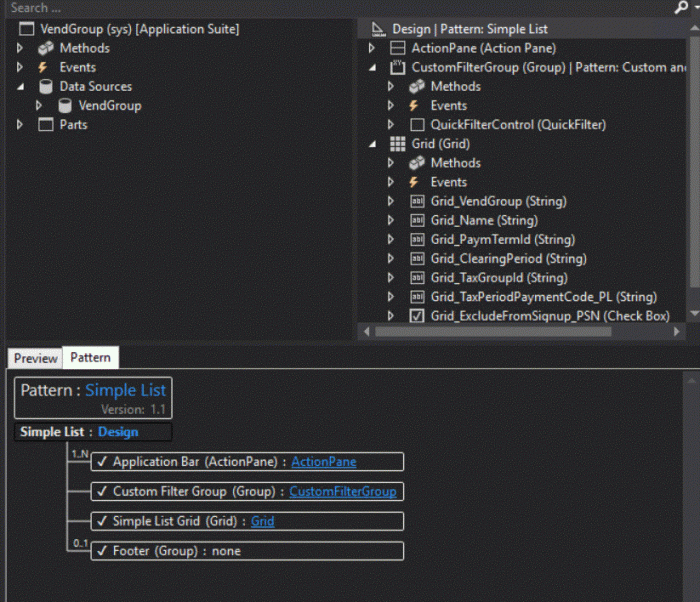The width and height of the screenshot is (700, 602).
Task: Click the Design link beside Simple List
Action: tap(118, 432)
